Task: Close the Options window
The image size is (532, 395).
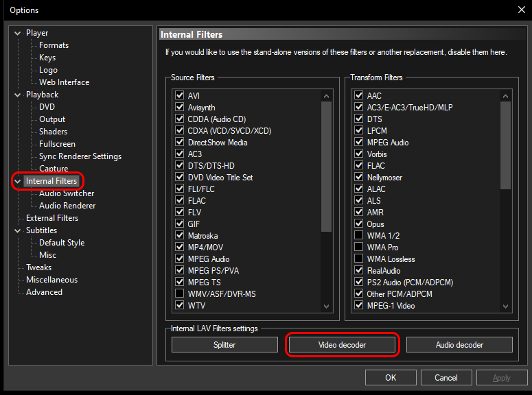Action: click(522, 10)
